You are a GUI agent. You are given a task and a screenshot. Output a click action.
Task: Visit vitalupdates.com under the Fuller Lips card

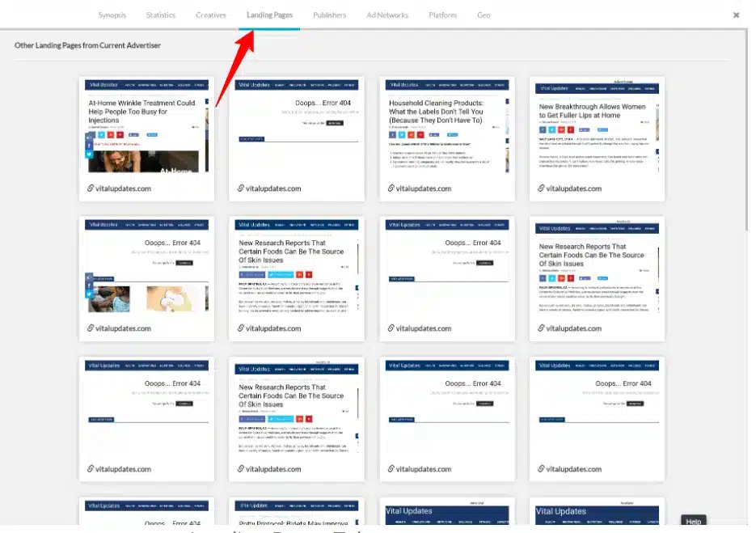(574, 188)
